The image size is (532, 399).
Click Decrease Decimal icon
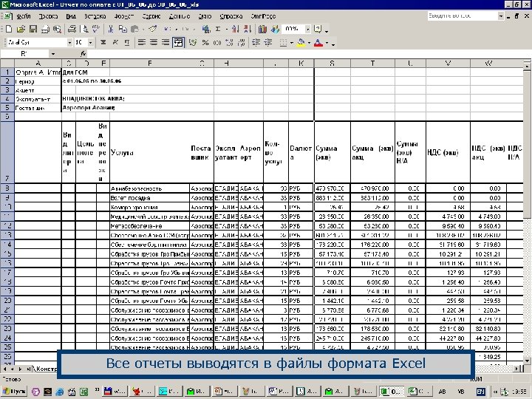(242, 42)
